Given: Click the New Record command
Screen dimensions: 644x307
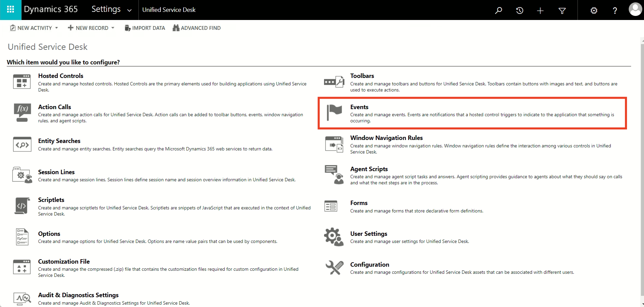Looking at the screenshot, I should (x=88, y=28).
